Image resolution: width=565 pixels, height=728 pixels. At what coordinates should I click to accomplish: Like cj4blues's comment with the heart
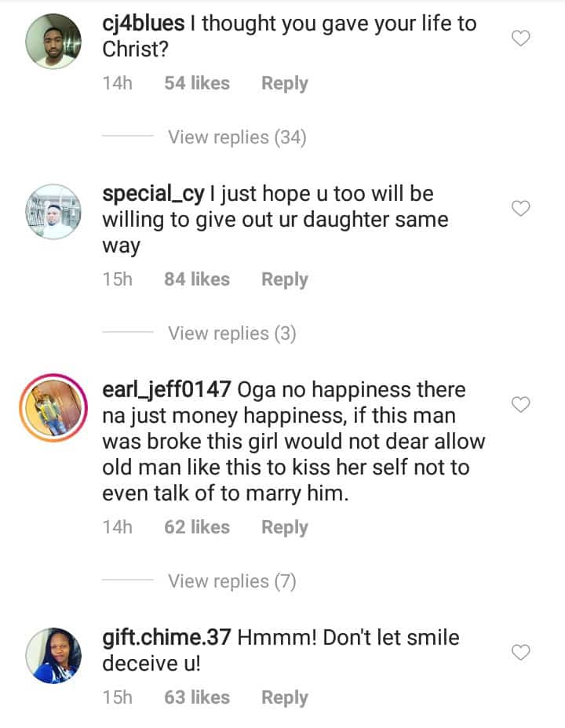(x=521, y=38)
